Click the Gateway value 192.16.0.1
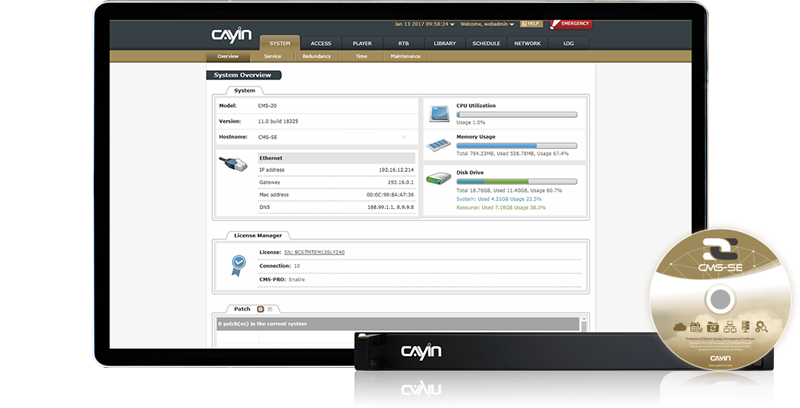 pos(401,182)
